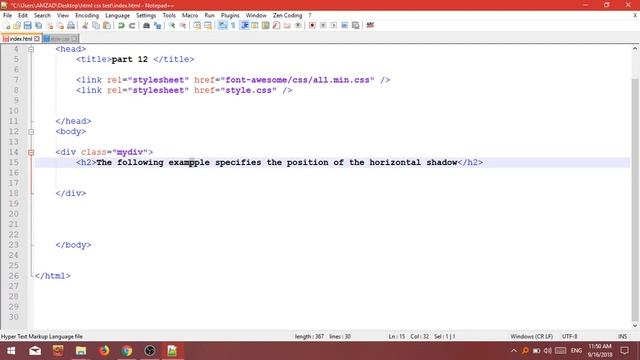Click the Stop Recording macro icon
Image resolution: width=640 pixels, height=360 pixels.
(x=323, y=25)
